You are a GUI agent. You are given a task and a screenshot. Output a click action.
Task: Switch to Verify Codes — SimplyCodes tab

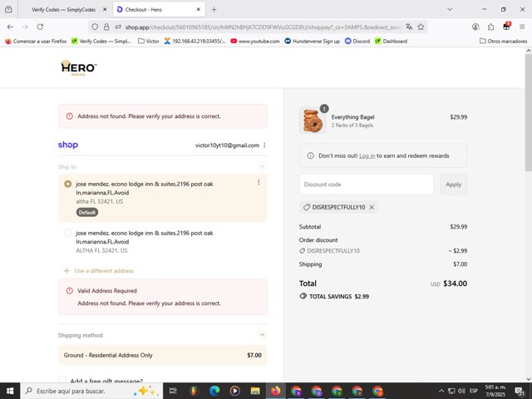click(63, 9)
